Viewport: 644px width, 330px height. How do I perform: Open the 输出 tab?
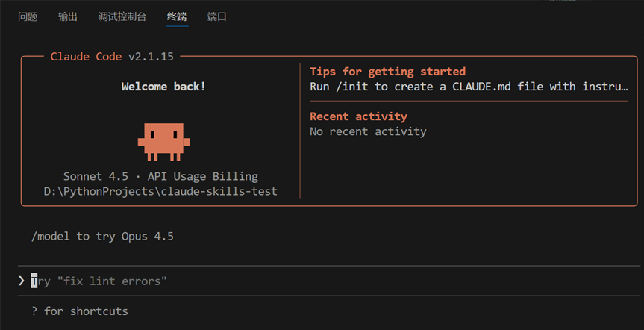click(68, 17)
